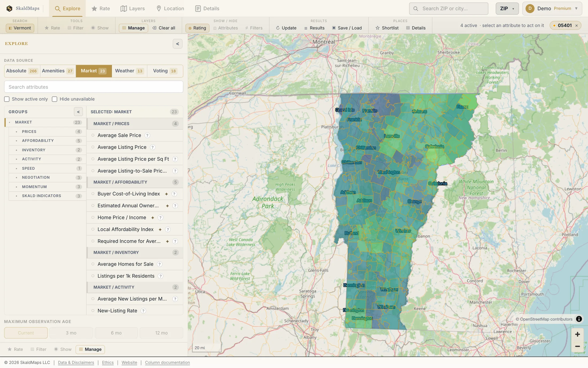This screenshot has width=588, height=368.
Task: Set observation age to Current
Action: 26,333
